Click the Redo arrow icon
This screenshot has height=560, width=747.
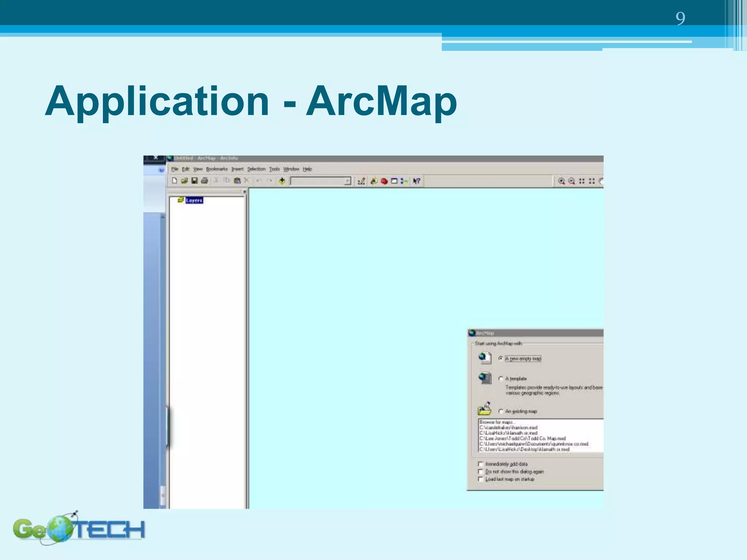point(270,181)
